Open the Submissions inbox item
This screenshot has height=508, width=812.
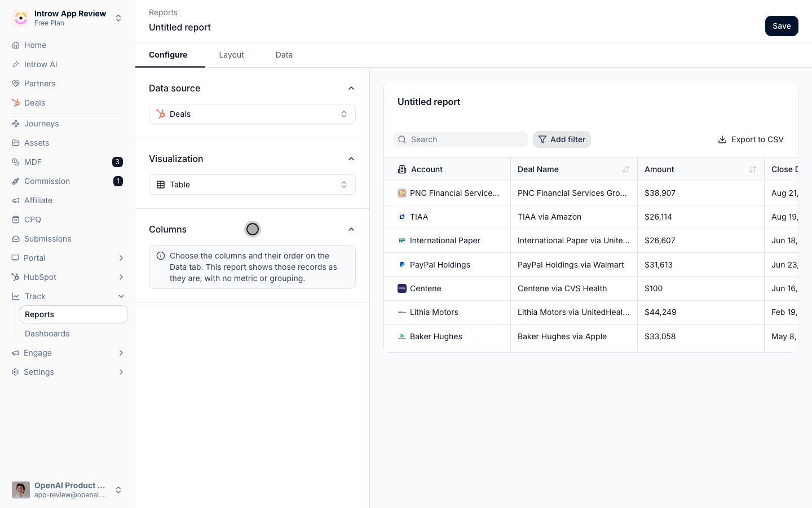(68, 239)
